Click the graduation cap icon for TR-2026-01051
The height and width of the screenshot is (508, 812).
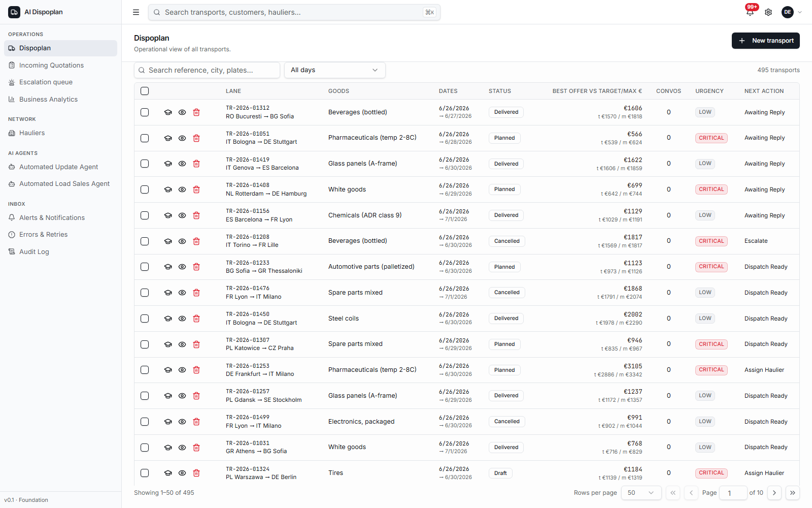coord(168,138)
